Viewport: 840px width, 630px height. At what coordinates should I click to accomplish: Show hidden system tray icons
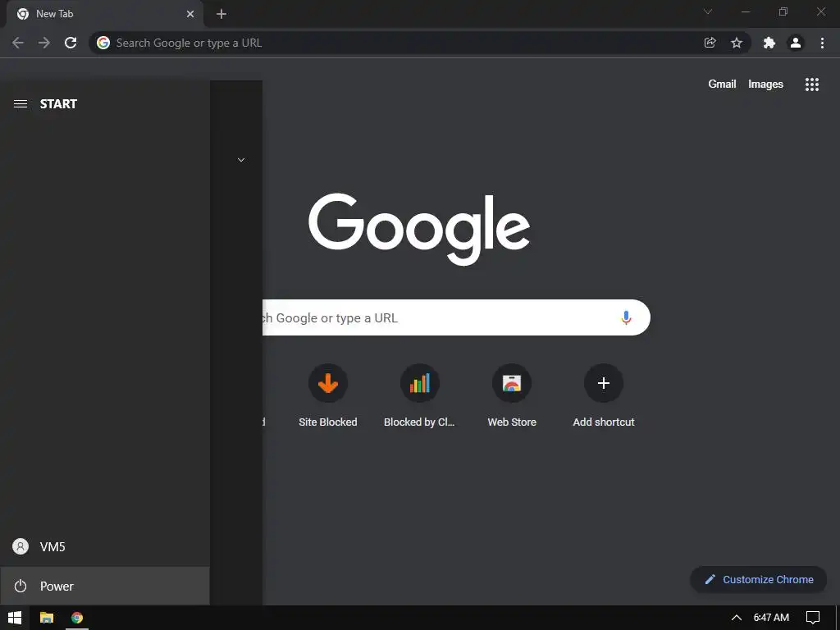pos(737,618)
